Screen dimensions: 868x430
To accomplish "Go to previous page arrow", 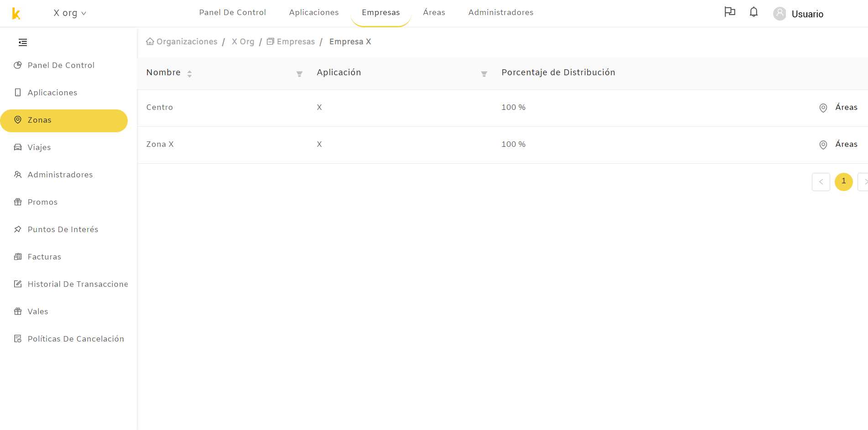I will coord(821,182).
